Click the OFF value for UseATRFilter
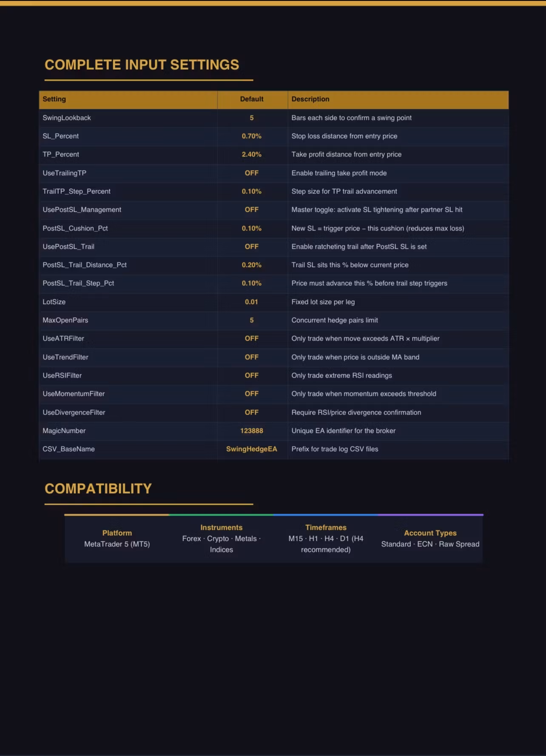Viewport: 546px width, 756px height. 252,338
